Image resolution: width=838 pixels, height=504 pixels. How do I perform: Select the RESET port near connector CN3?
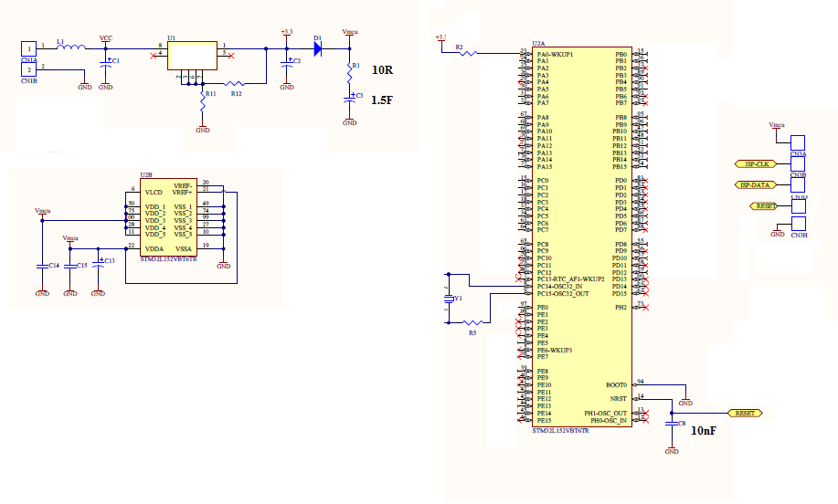763,206
